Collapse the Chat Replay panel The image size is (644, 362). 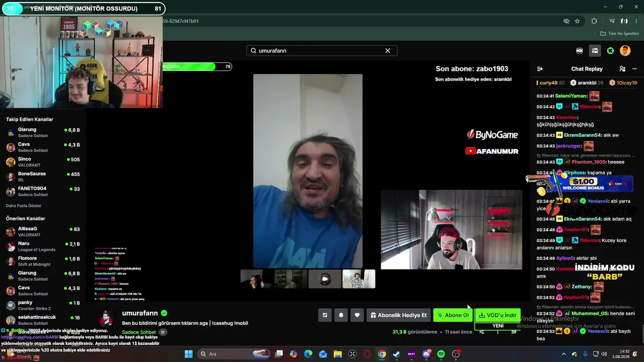coord(540,69)
